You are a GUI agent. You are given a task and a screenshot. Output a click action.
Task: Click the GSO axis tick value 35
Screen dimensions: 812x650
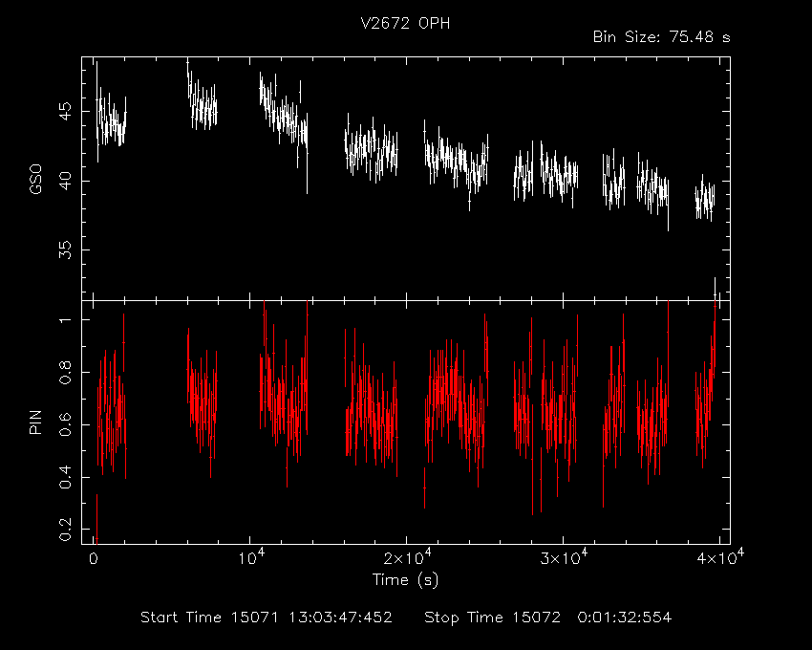pos(66,250)
